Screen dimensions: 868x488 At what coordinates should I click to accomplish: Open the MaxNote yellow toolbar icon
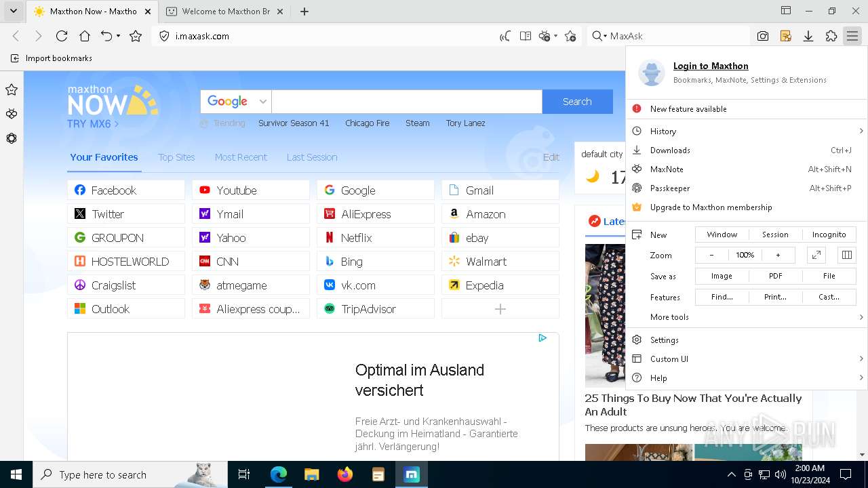click(786, 36)
